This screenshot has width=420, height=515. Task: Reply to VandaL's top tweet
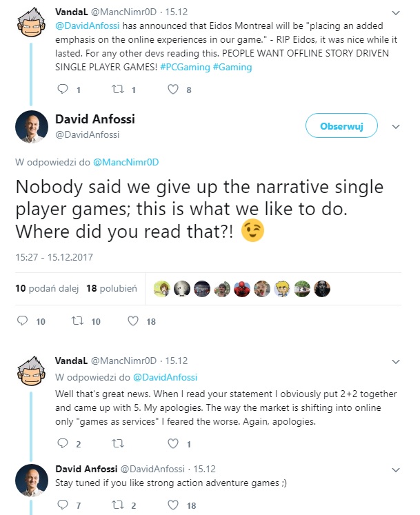point(62,90)
